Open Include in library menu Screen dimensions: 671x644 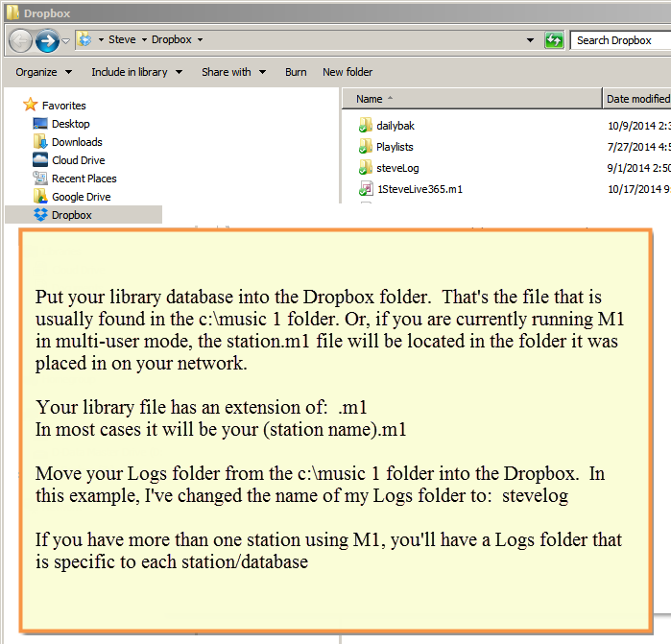pyautogui.click(x=137, y=72)
